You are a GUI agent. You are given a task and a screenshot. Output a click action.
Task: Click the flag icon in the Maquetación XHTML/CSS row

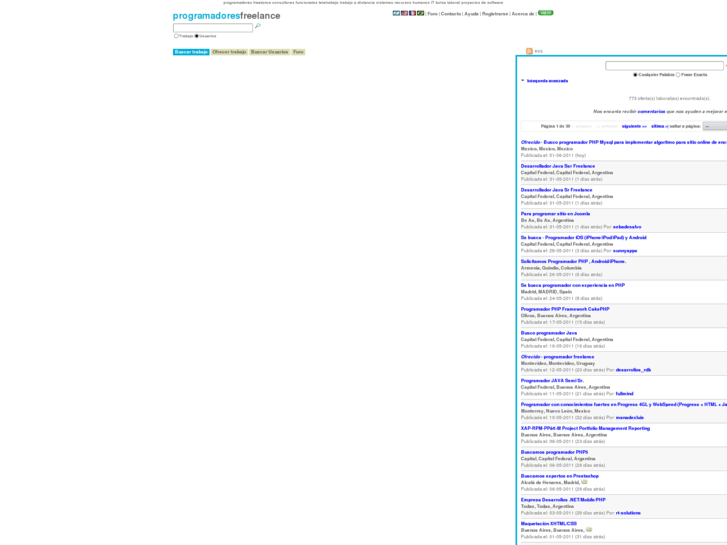point(589,530)
